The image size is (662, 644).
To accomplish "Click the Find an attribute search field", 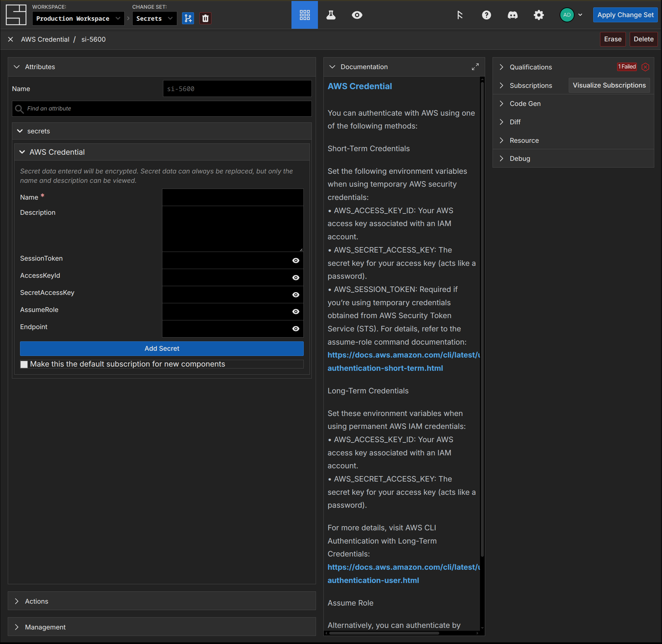I will point(162,109).
